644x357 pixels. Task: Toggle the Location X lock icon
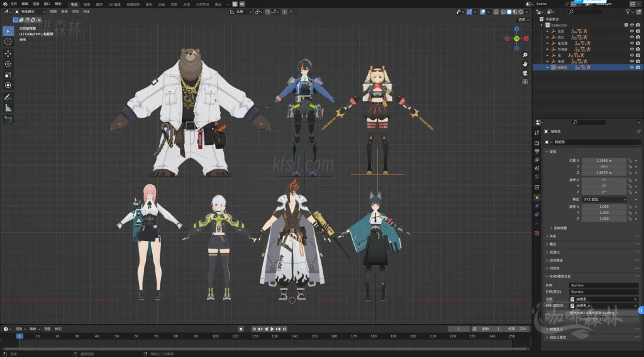pos(630,161)
